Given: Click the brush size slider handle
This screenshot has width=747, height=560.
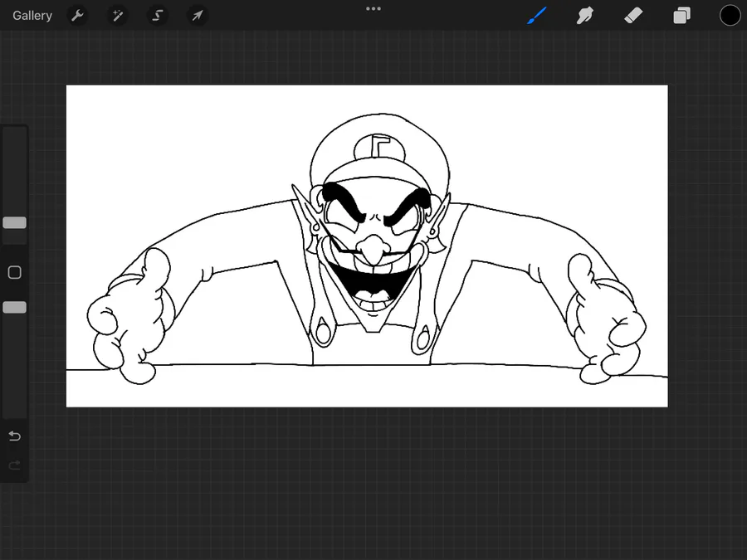Looking at the screenshot, I should pos(15,223).
